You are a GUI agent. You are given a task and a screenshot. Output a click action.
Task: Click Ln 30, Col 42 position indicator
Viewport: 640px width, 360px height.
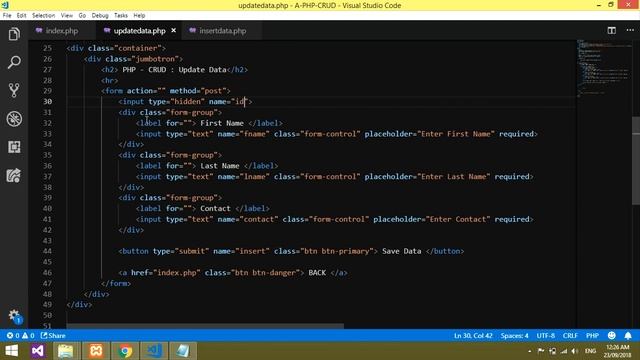click(473, 336)
